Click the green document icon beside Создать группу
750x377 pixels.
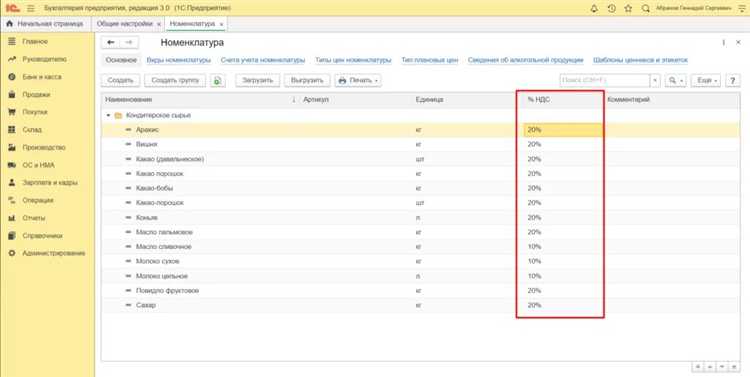218,80
